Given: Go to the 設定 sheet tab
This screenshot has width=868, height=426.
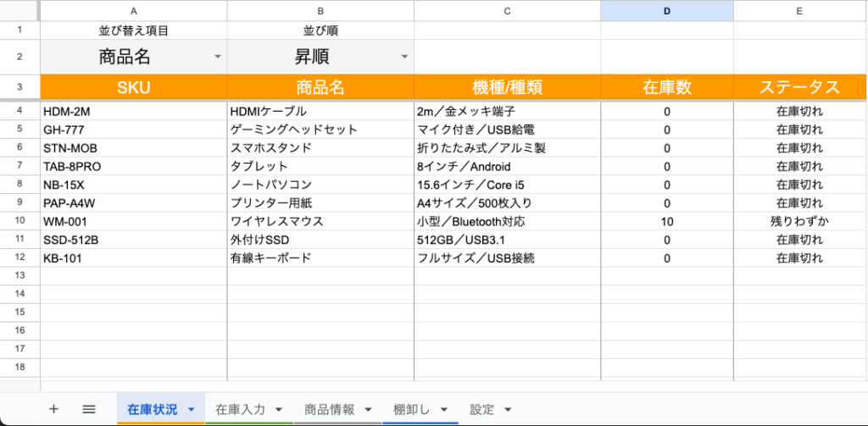Looking at the screenshot, I should [481, 409].
